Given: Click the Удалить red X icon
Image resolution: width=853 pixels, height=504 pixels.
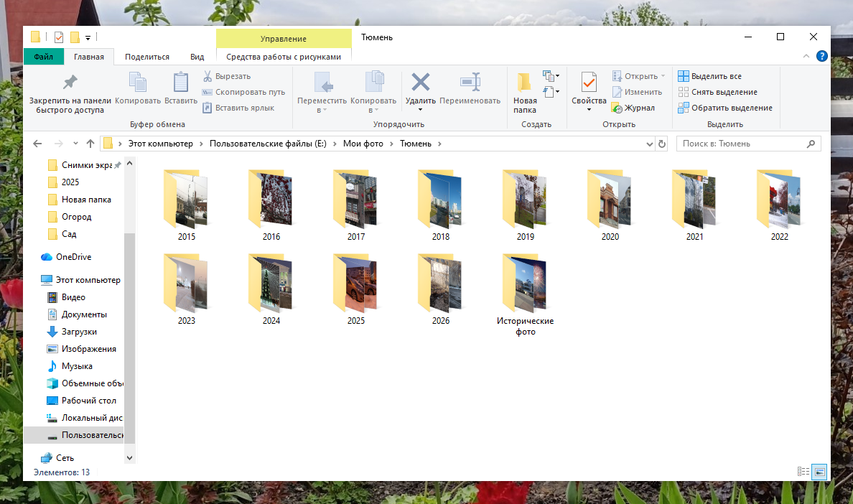Looking at the screenshot, I should tap(421, 82).
